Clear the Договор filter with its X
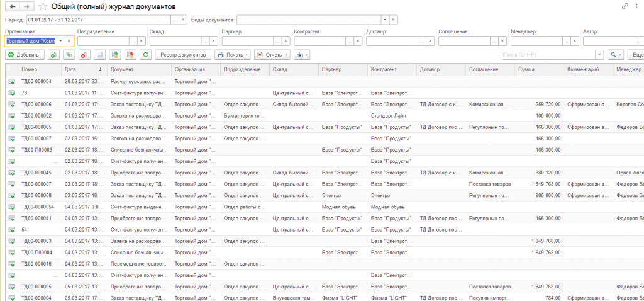Screen dimensions: 644x301 click(x=430, y=41)
